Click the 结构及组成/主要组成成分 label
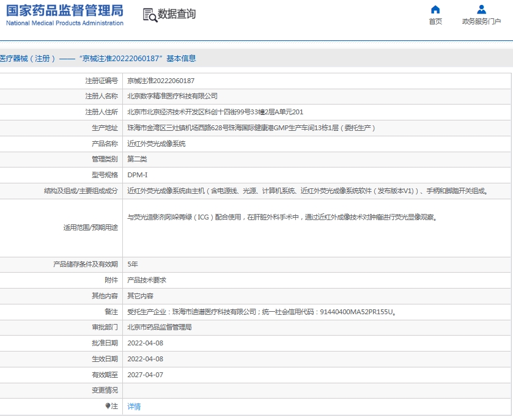 [x=81, y=191]
